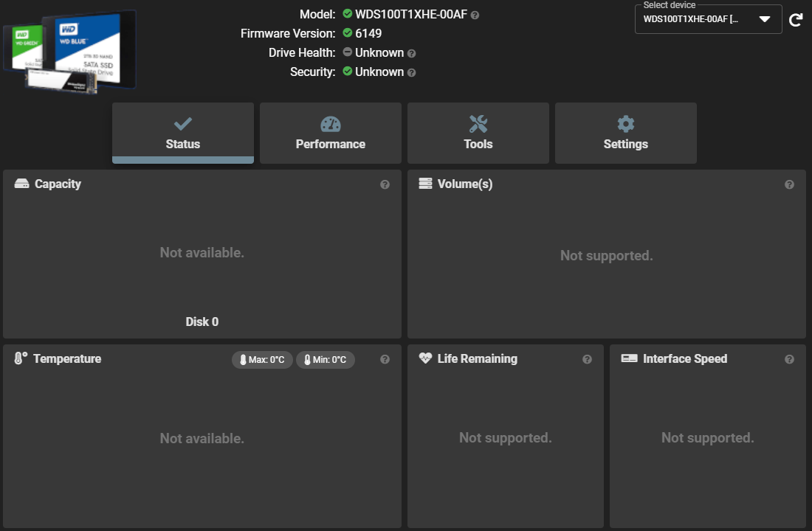Click the Tools wrench icon
The image size is (812, 531).
click(x=478, y=124)
